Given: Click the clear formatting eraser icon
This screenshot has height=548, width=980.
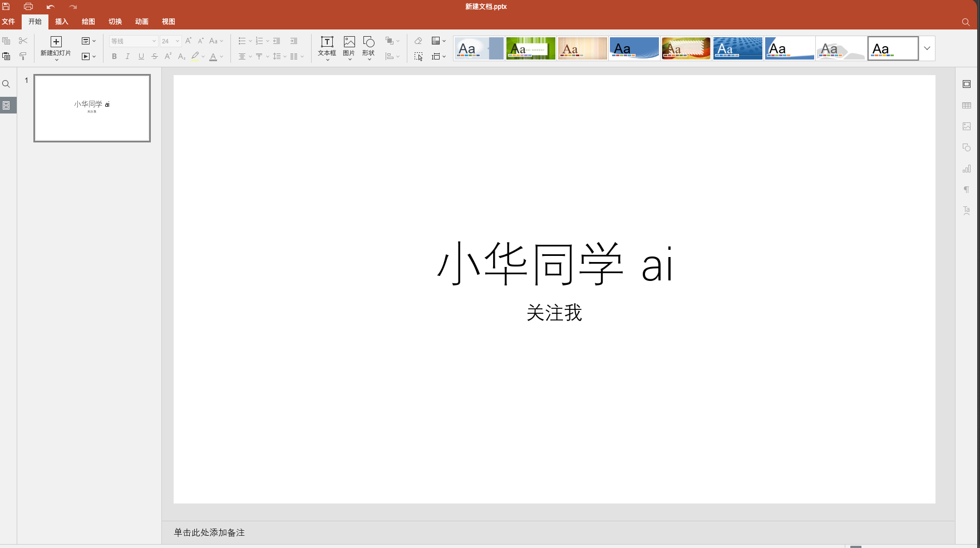Looking at the screenshot, I should click(418, 41).
